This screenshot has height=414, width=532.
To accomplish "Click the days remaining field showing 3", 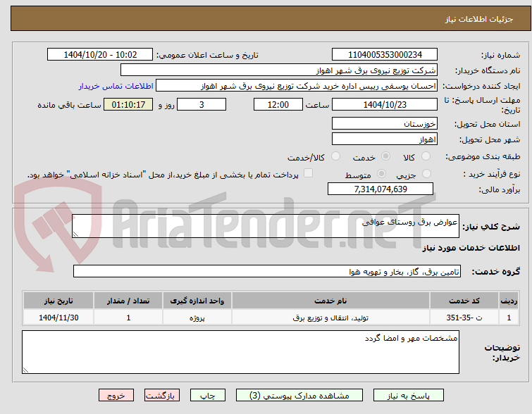I will (202, 104).
